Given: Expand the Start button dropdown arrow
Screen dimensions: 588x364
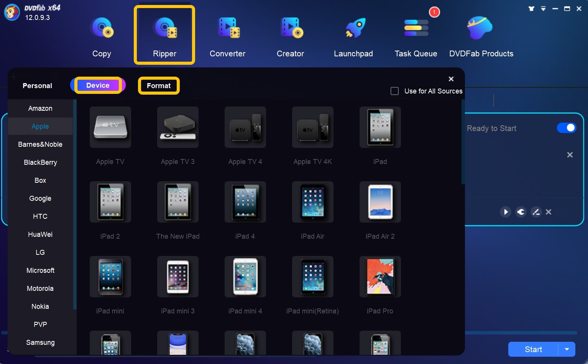Looking at the screenshot, I should (x=567, y=349).
